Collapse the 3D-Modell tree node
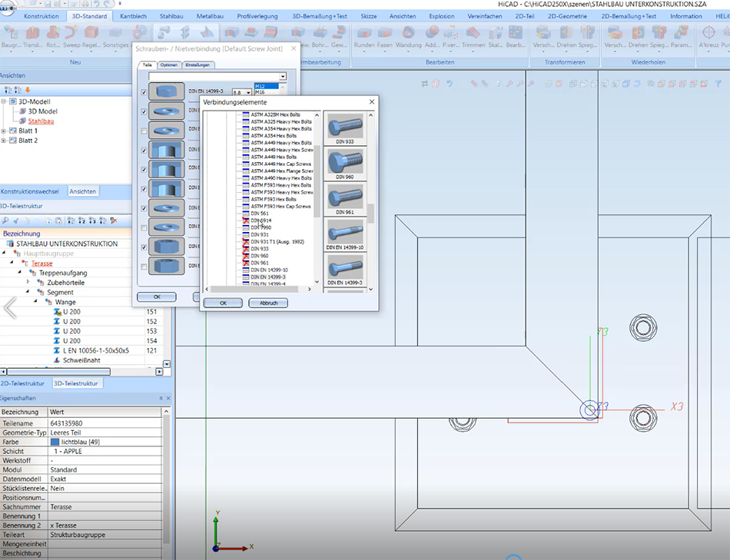730x560 pixels. coord(4,101)
